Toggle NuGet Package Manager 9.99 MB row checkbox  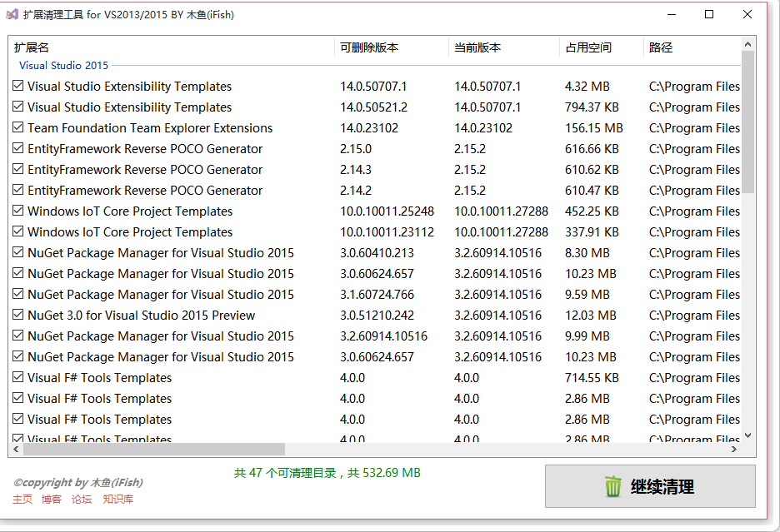click(17, 336)
